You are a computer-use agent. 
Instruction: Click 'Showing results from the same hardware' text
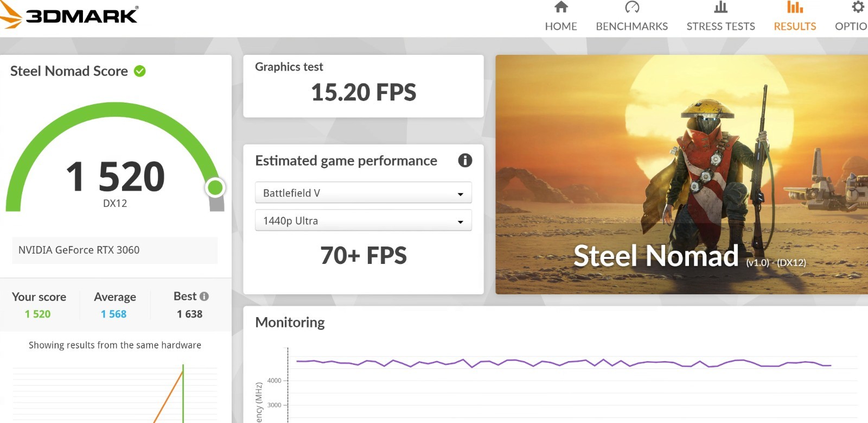pos(115,345)
